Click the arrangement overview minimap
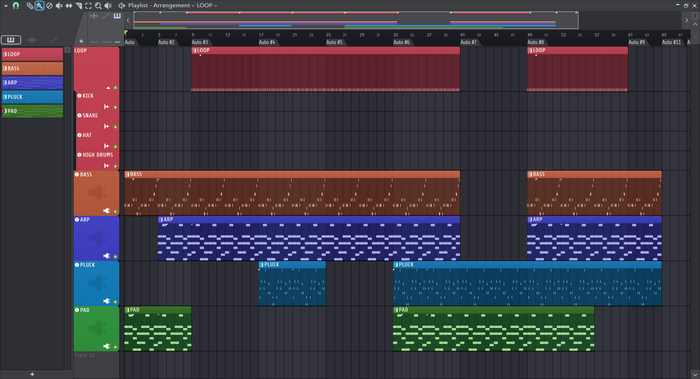This screenshot has width=700, height=379. pyautogui.click(x=356, y=20)
